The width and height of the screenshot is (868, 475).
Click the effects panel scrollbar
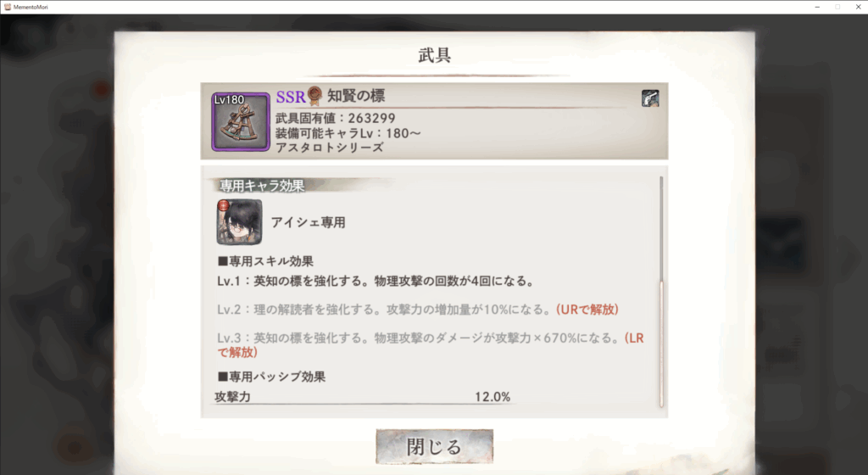tap(661, 292)
